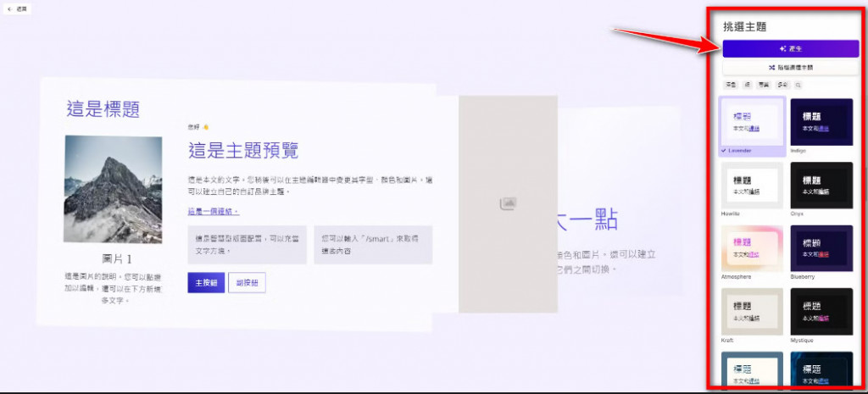Select the Howlite theme thumbnail
This screenshot has height=394, width=868.
click(x=752, y=185)
